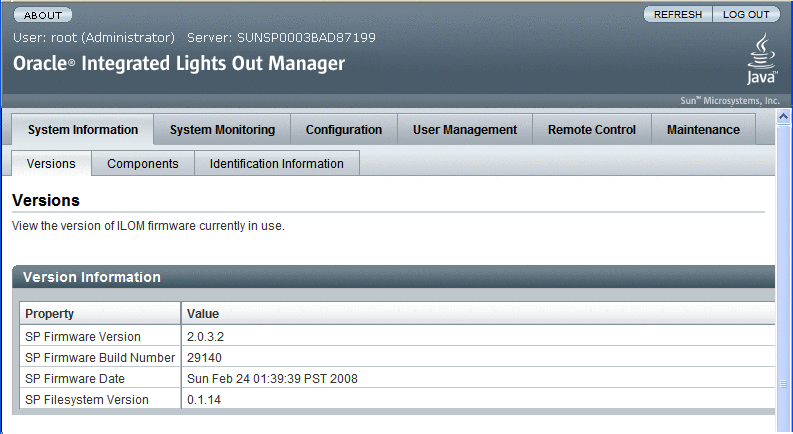The height and width of the screenshot is (434, 793).
Task: Click the filesystem version value 0.1.14
Action: click(x=204, y=400)
